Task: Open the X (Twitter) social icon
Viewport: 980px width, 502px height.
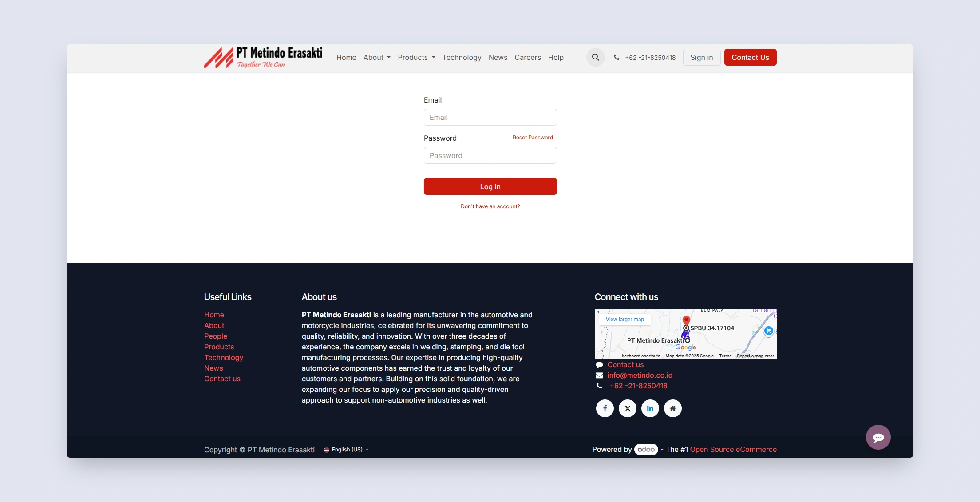Action: pyautogui.click(x=627, y=408)
